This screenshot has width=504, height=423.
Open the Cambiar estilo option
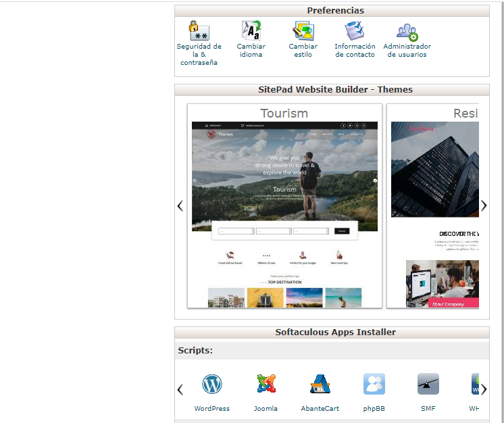click(x=303, y=32)
